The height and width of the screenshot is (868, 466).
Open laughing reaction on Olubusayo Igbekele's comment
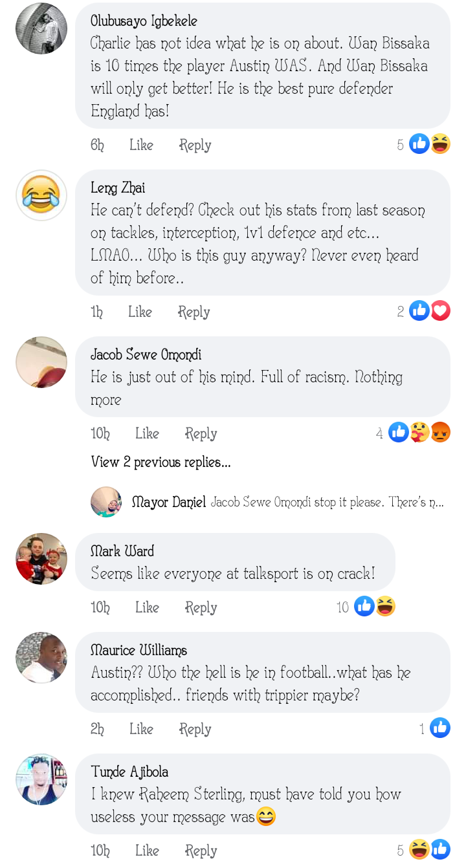click(440, 144)
